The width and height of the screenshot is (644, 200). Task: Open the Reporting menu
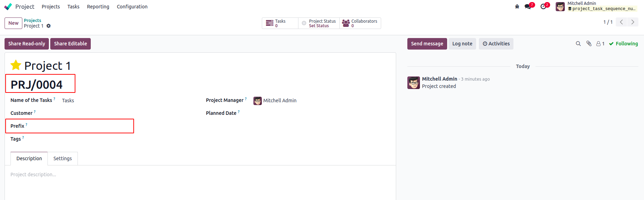point(98,7)
